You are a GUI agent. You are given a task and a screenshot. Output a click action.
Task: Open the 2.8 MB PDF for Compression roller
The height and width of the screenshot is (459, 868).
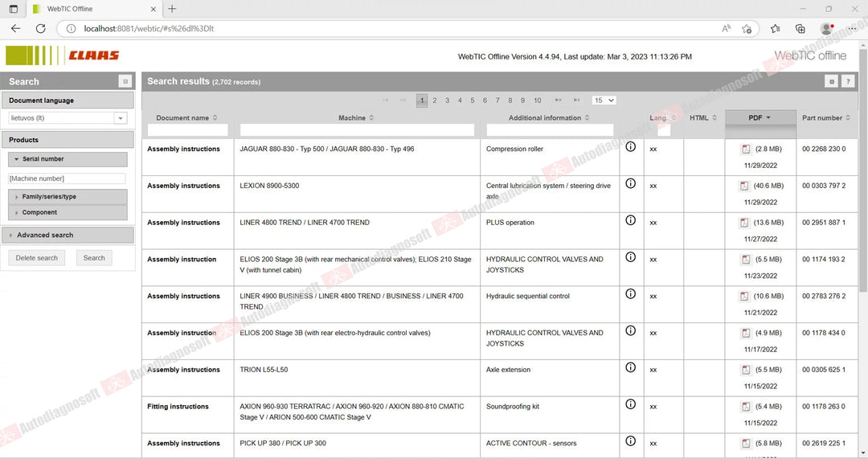pyautogui.click(x=746, y=149)
